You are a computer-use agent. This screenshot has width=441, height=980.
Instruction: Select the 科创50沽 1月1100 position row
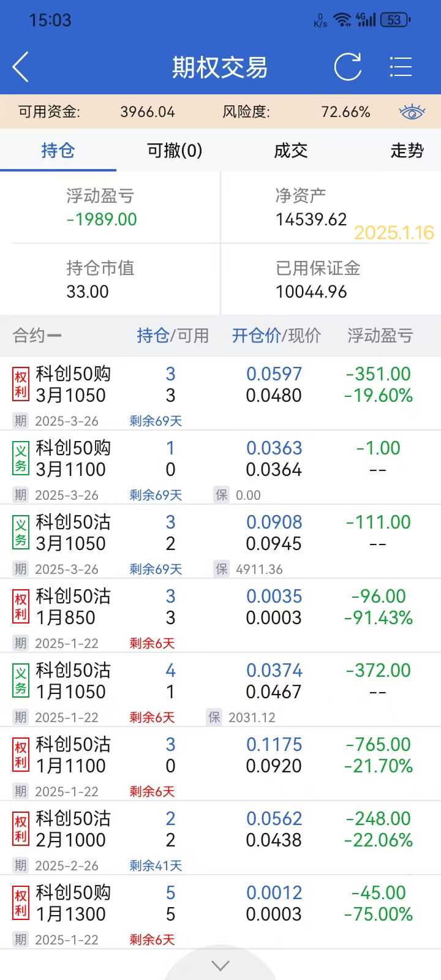pos(221,755)
